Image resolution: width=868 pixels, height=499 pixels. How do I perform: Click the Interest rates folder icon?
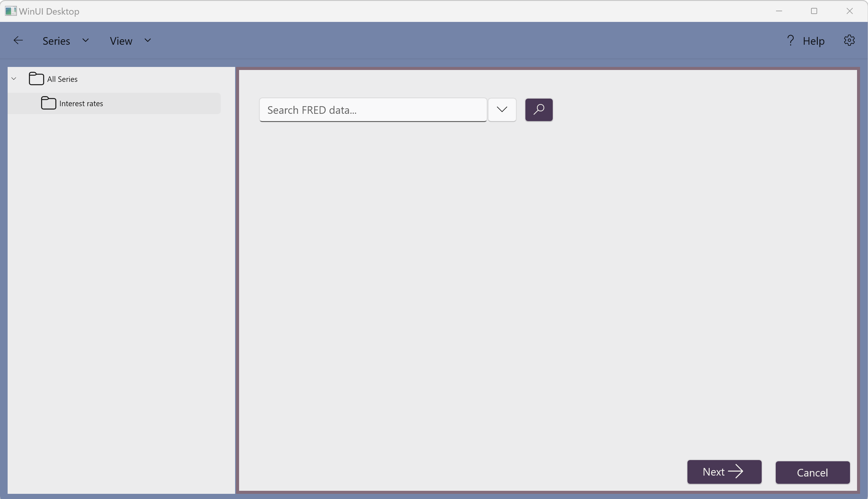click(x=48, y=103)
